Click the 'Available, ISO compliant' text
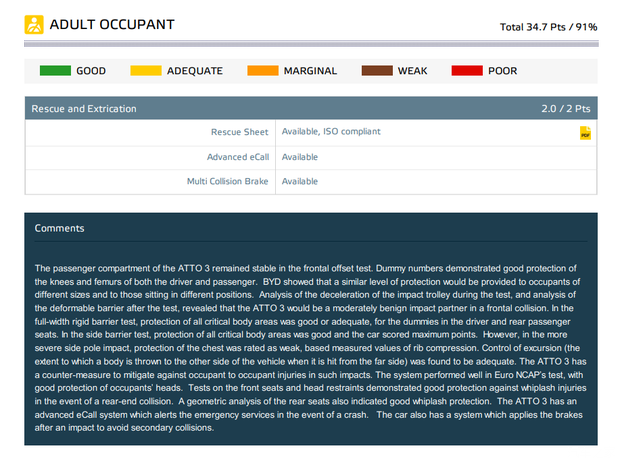This screenshot has width=620, height=463. point(331,132)
